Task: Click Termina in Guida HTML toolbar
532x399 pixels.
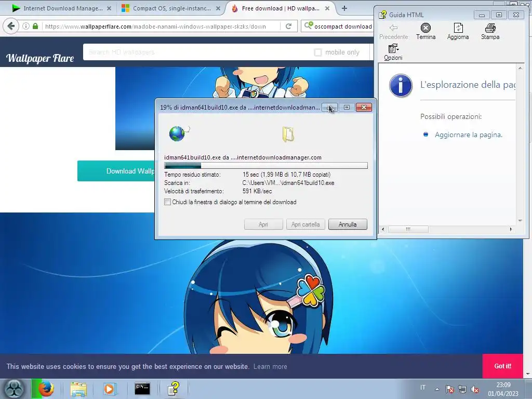Action: pyautogui.click(x=425, y=32)
